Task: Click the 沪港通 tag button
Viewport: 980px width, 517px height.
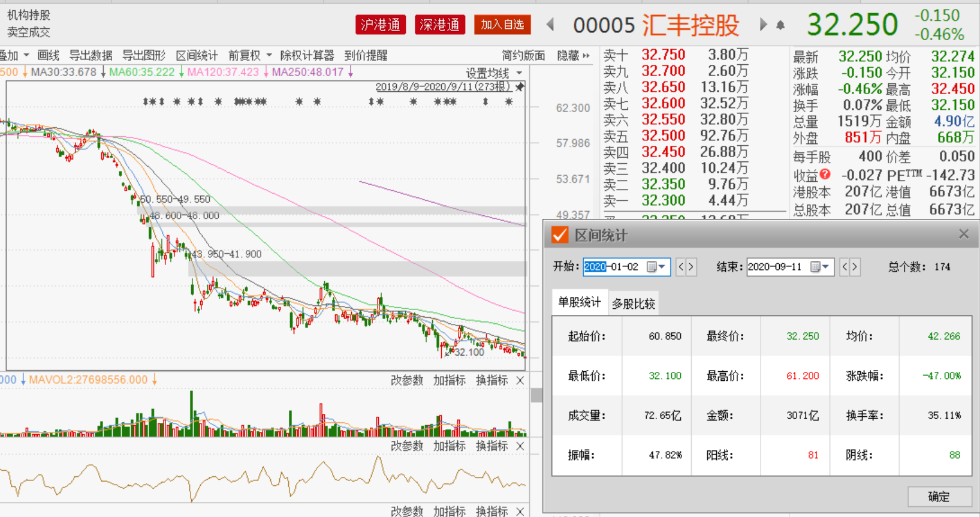Action: tap(381, 25)
